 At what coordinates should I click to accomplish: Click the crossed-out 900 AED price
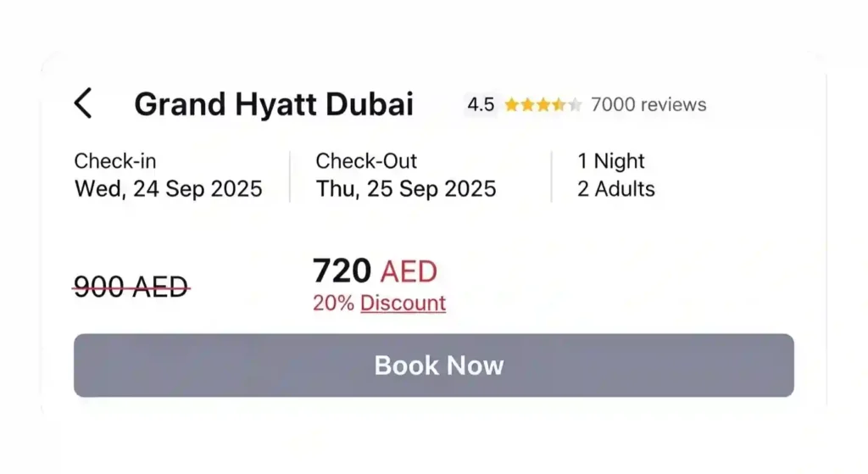(x=131, y=287)
